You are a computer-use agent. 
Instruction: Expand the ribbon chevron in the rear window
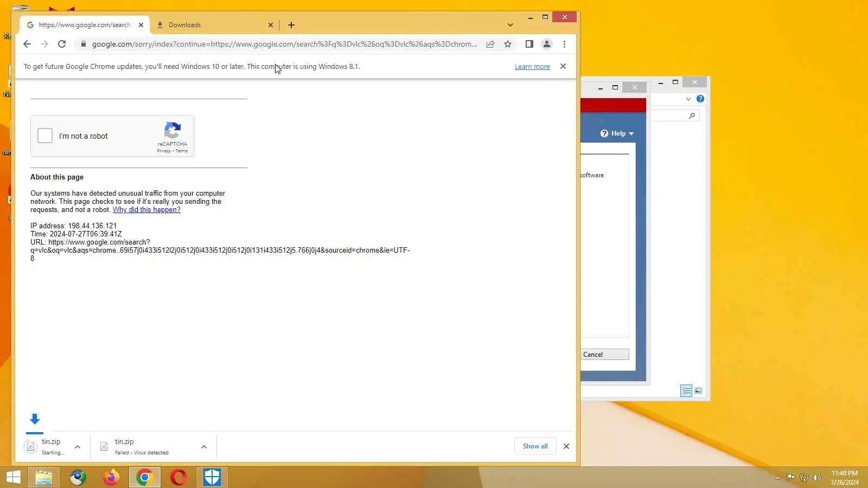[688, 99]
